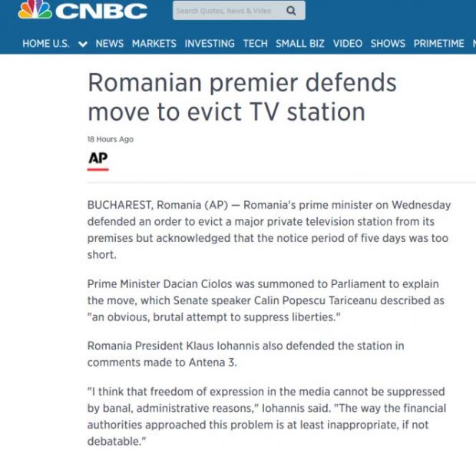The height and width of the screenshot is (454, 476).
Task: Go to the NEWS section
Action: pos(109,44)
